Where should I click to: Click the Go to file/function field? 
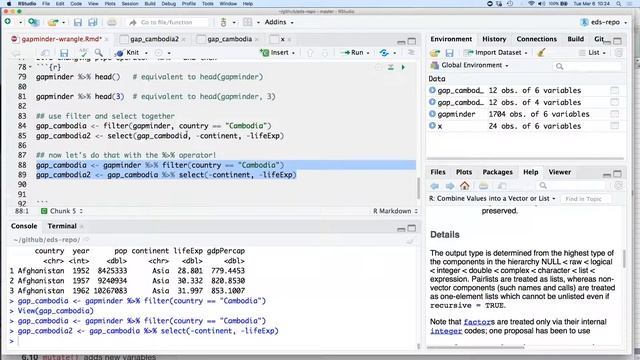pos(167,22)
